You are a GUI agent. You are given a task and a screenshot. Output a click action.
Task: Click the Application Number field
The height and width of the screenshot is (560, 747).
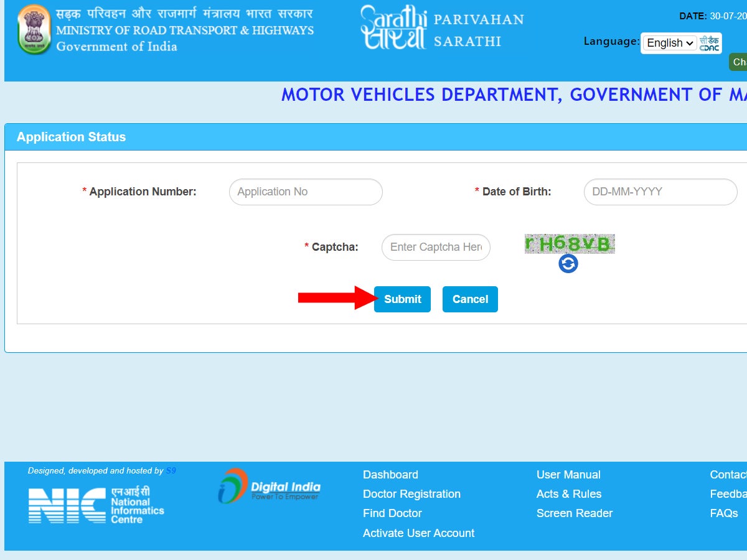pos(306,192)
